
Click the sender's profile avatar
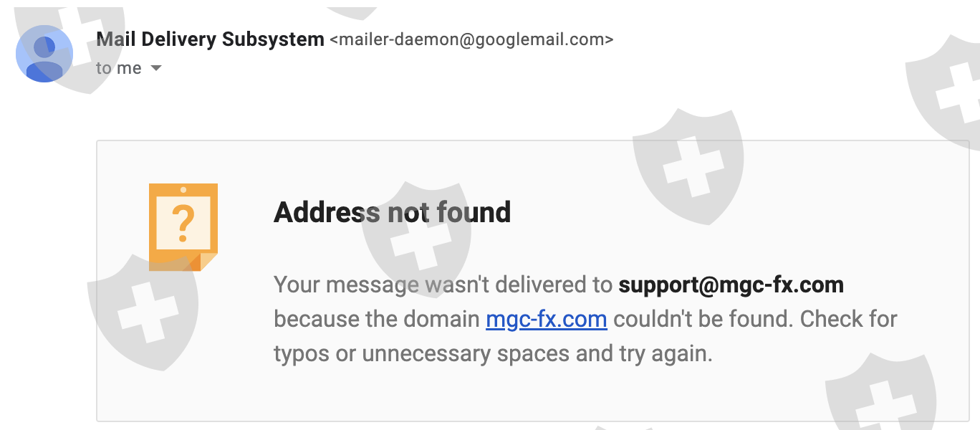[44, 54]
